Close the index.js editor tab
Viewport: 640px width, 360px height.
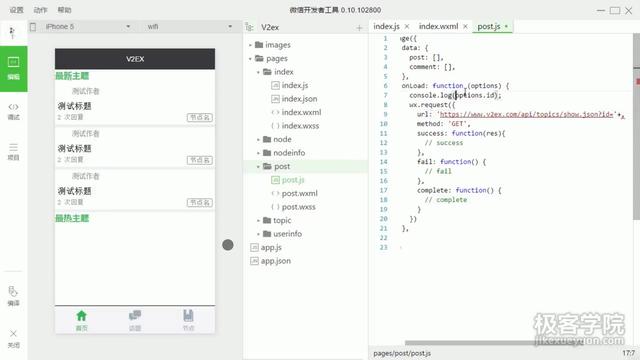click(x=407, y=27)
